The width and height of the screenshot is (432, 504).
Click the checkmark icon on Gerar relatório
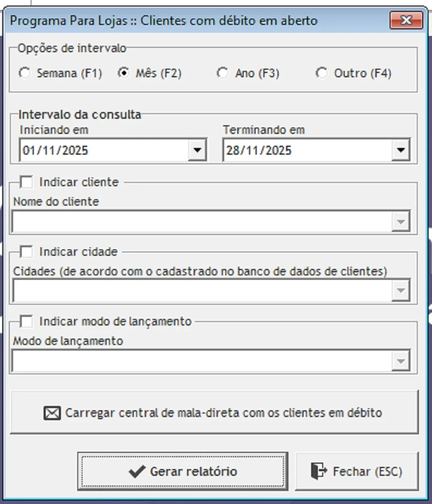137,471
